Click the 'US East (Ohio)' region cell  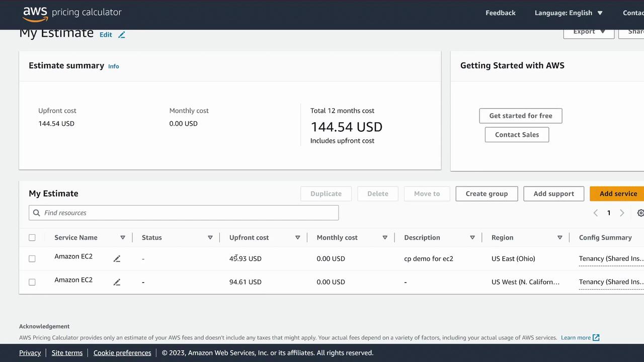coord(513,258)
